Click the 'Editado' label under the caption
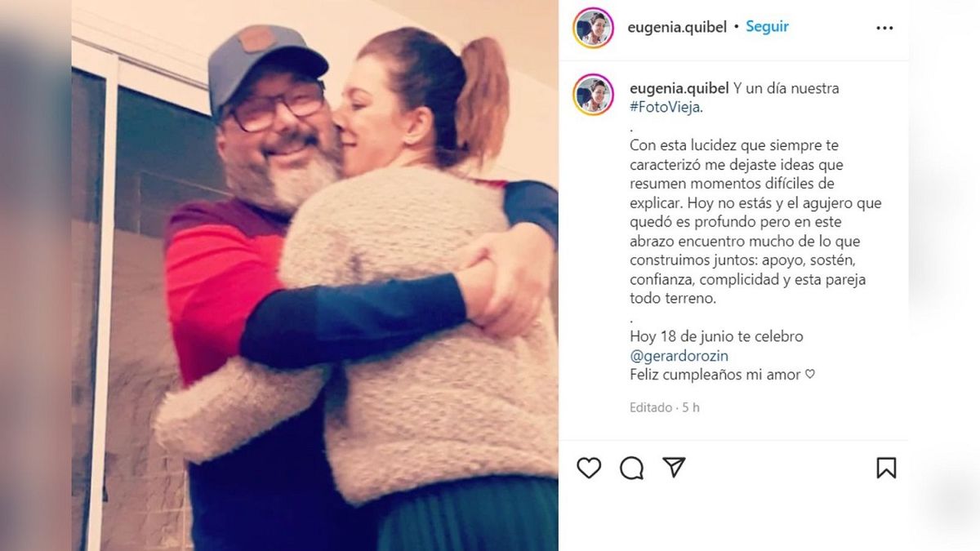980x551 pixels. 651,407
